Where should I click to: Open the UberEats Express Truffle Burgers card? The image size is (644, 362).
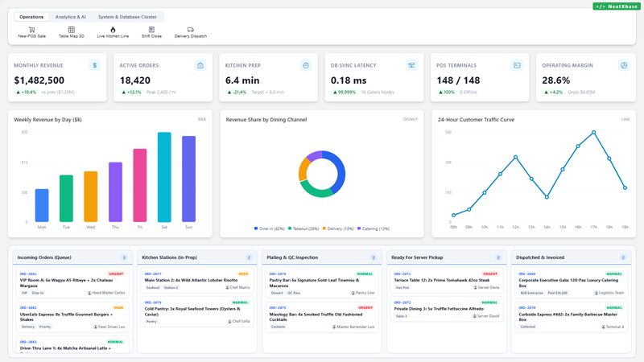tap(72, 317)
